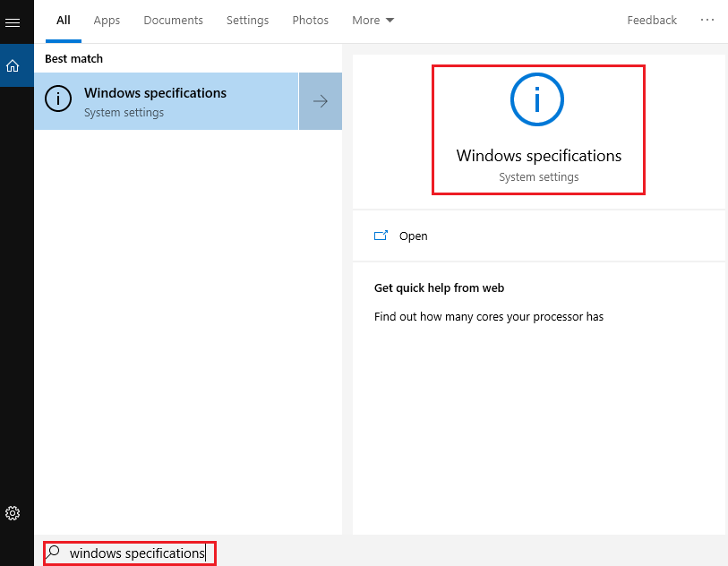Viewport: 728px width, 566px height.
Task: Click the magnifier icon in search box
Action: 54,553
